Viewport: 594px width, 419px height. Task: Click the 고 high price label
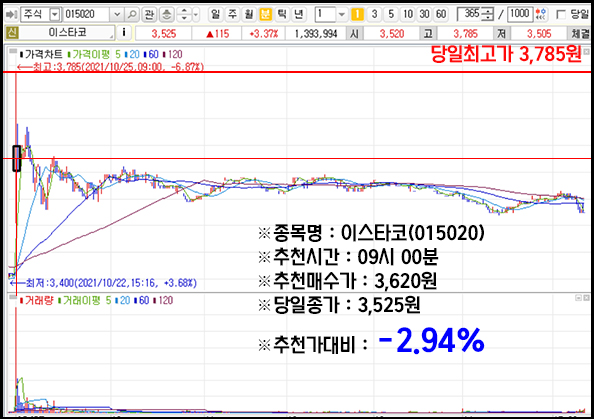[428, 34]
